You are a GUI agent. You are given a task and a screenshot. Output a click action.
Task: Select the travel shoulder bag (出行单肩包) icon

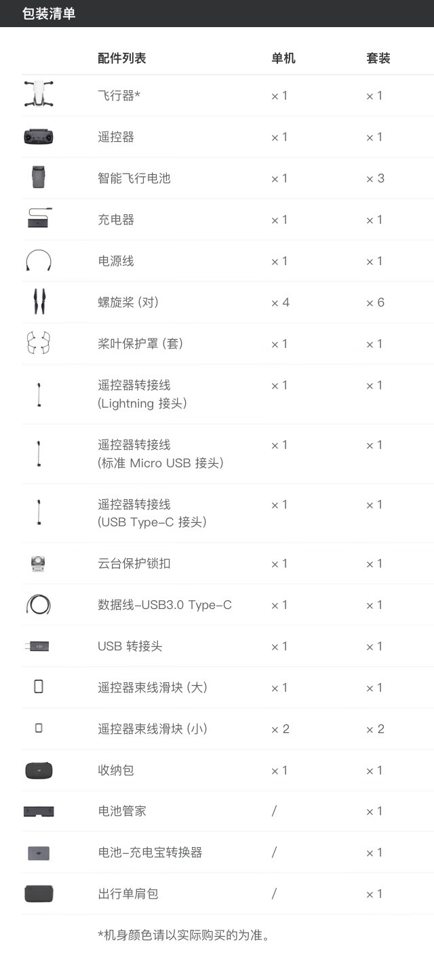[39, 894]
